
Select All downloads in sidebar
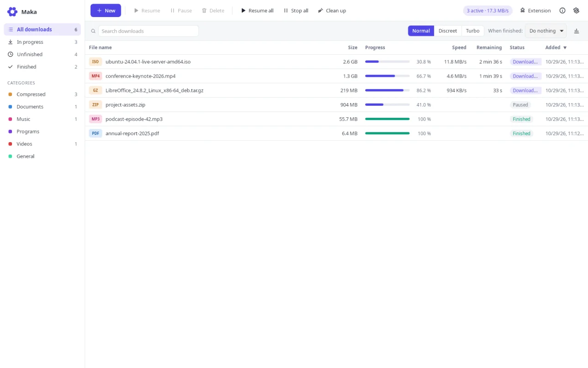(x=42, y=29)
